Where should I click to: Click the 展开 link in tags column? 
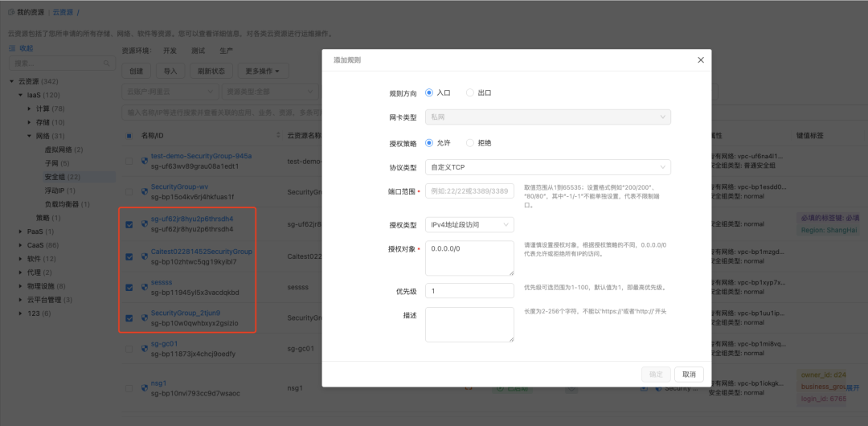click(x=853, y=387)
